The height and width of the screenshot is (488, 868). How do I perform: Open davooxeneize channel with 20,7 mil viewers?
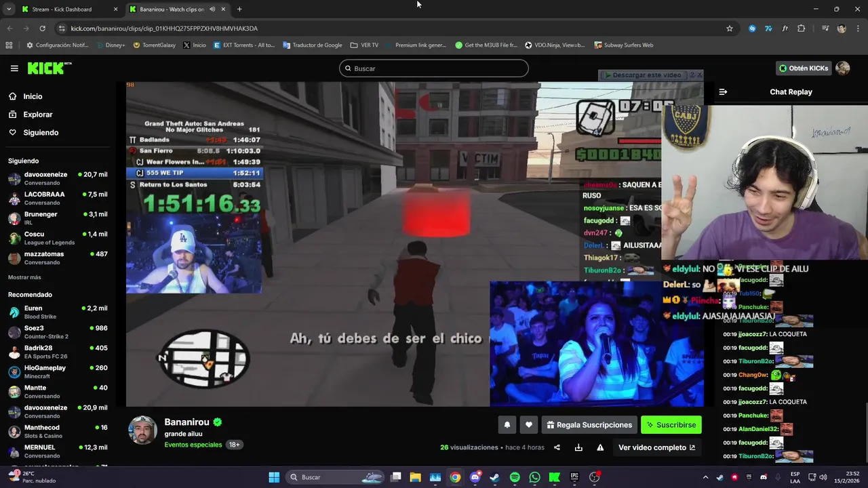pos(58,179)
